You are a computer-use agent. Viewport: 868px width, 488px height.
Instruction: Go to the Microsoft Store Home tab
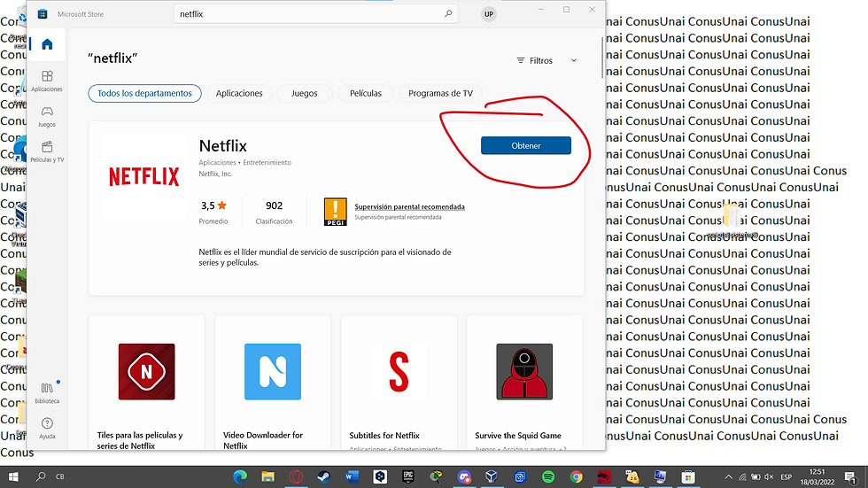[47, 44]
